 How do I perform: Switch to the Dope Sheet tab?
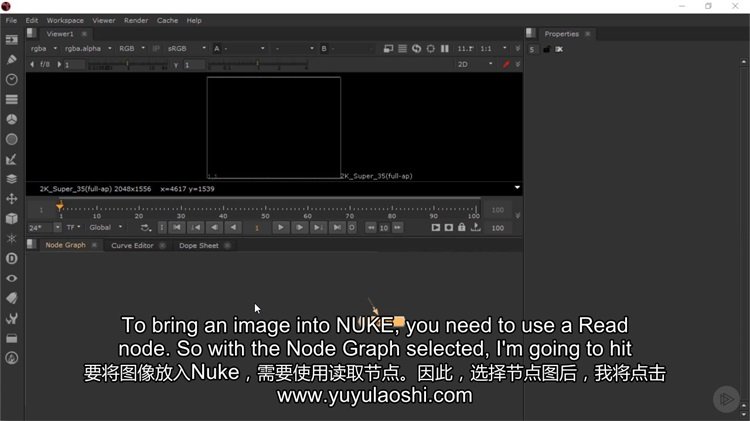pyautogui.click(x=199, y=245)
